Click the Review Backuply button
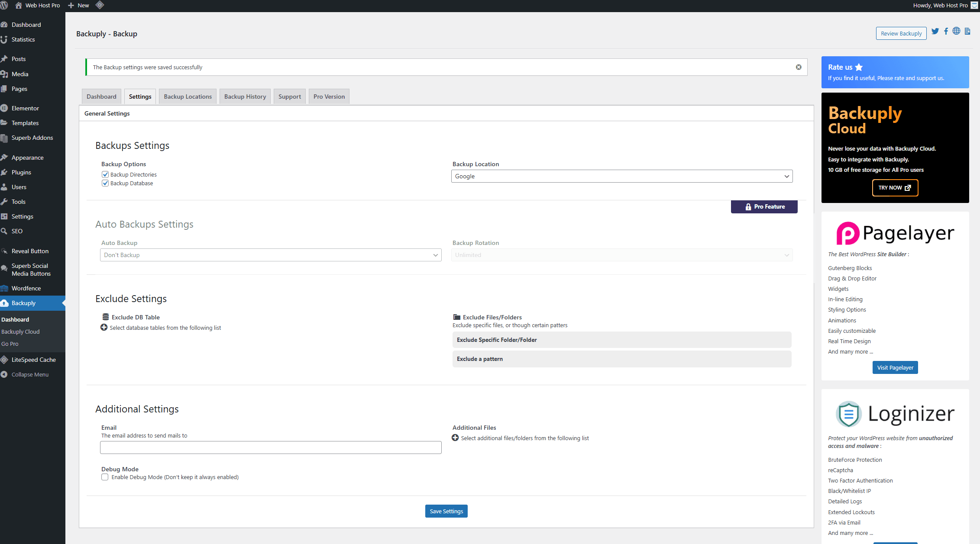This screenshot has width=980, height=544. coord(901,33)
